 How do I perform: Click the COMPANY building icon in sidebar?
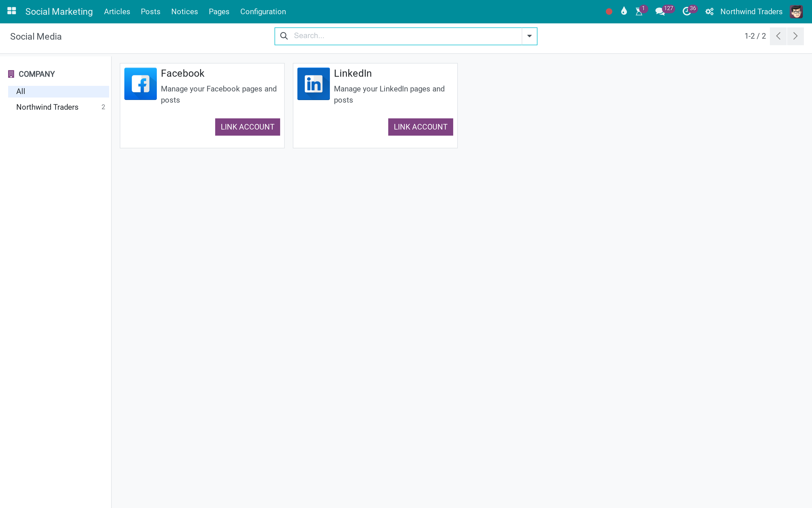click(x=11, y=74)
